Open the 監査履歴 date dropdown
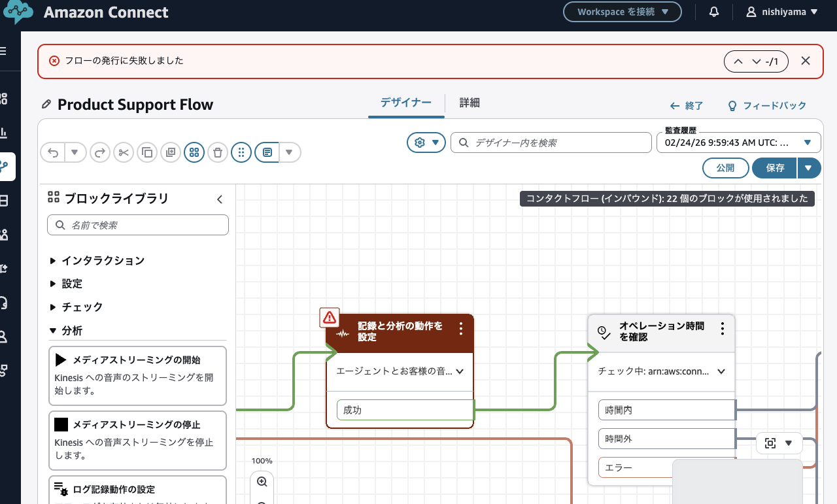Screen dimensions: 837x504 [x=738, y=142]
